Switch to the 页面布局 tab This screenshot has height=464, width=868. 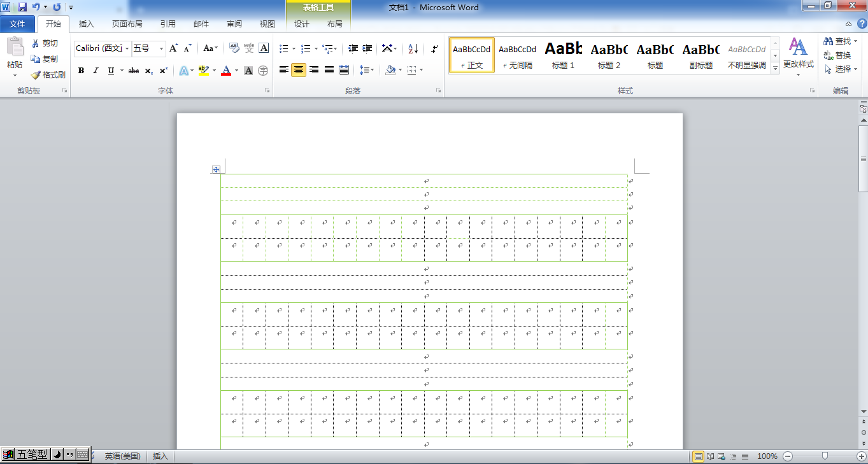pos(127,24)
